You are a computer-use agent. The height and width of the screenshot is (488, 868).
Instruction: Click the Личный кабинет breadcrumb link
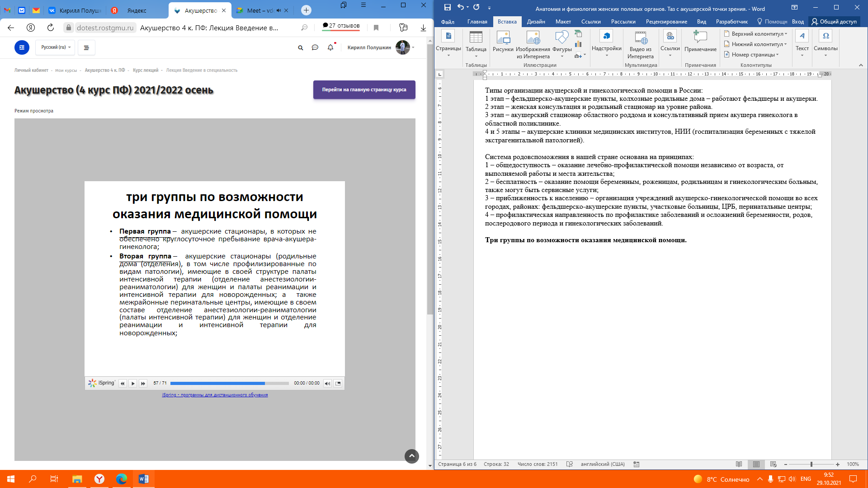point(31,70)
